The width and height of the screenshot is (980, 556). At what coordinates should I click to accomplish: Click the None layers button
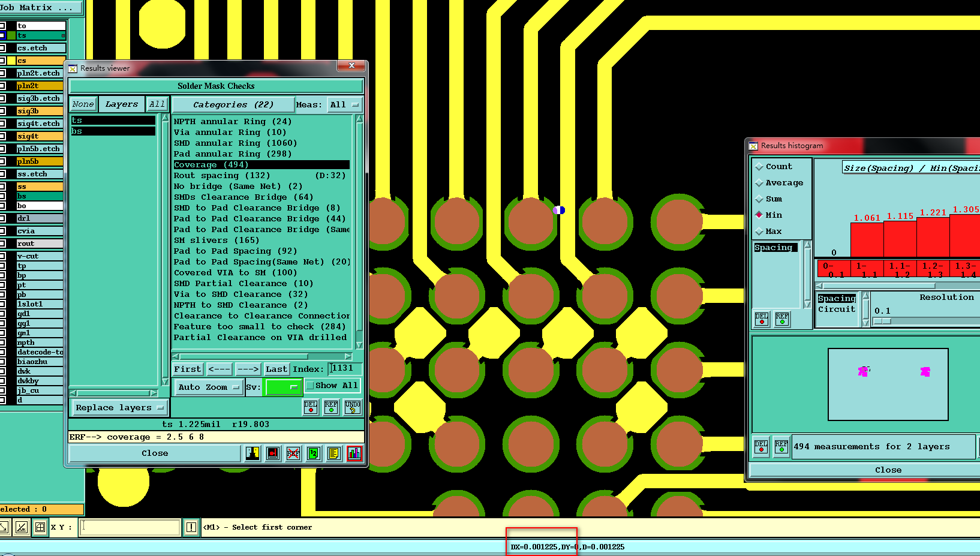(83, 104)
